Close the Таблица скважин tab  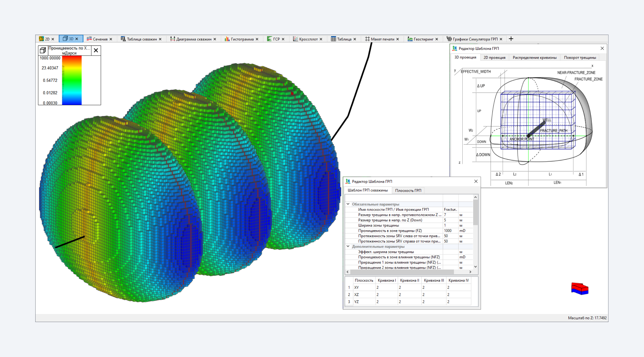coord(160,39)
